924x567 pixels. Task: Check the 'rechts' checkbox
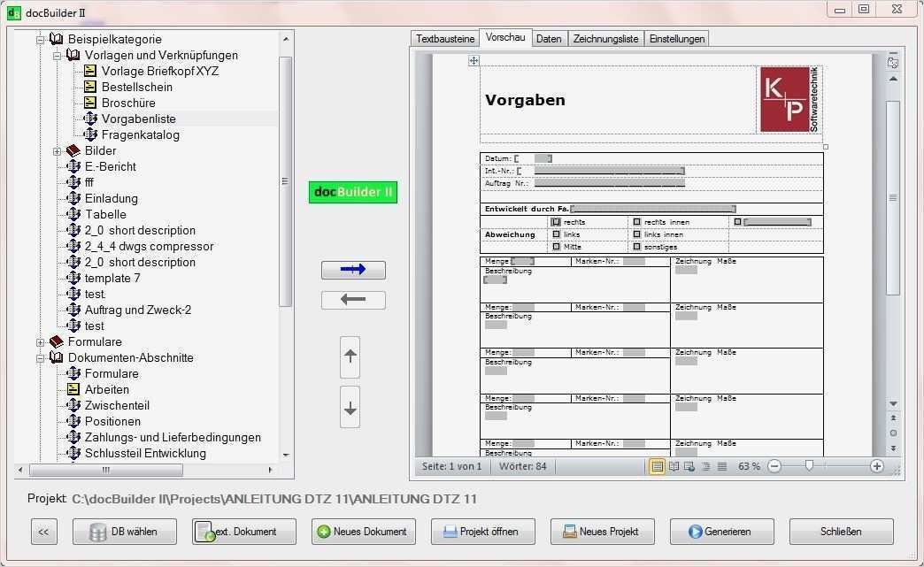(556, 222)
